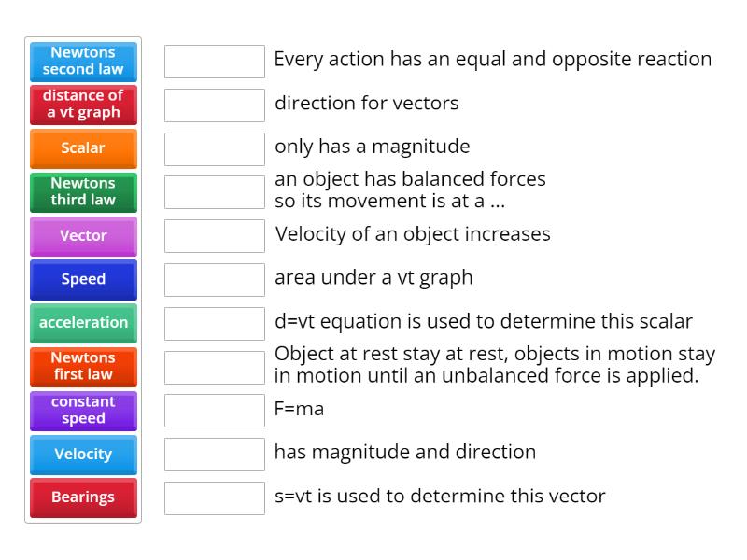Click the orange Scalar tile
The width and height of the screenshot is (747, 560).
(x=83, y=148)
